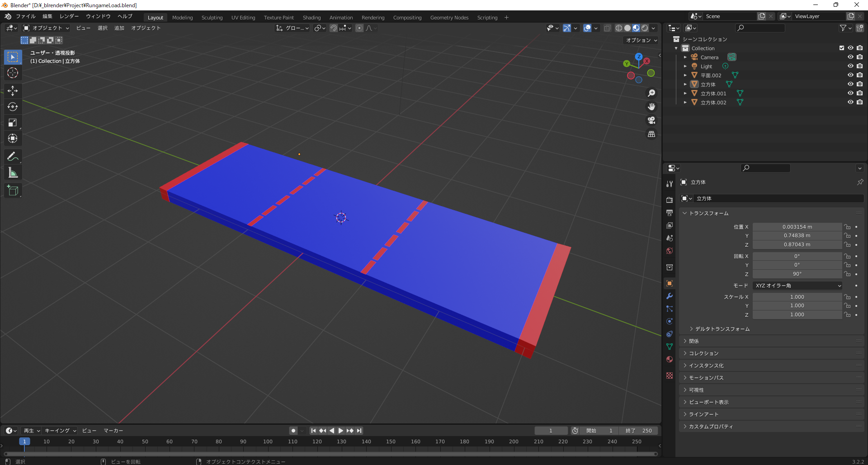Collapse the トランスフォーム panel
Viewport: 868px width, 465px height.
coord(684,213)
